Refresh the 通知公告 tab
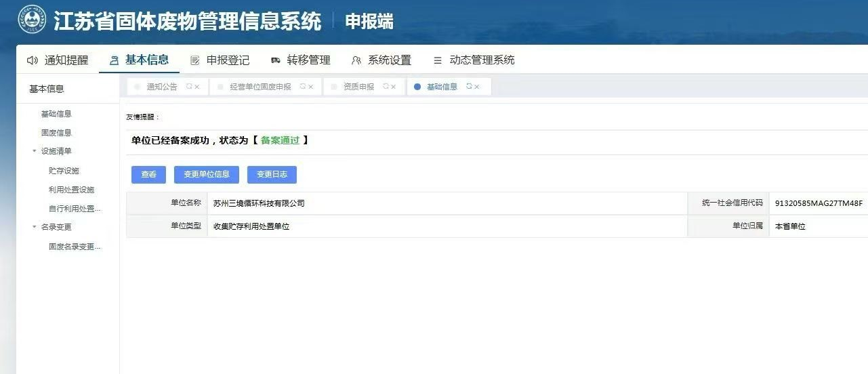The width and height of the screenshot is (868, 374). (189, 87)
